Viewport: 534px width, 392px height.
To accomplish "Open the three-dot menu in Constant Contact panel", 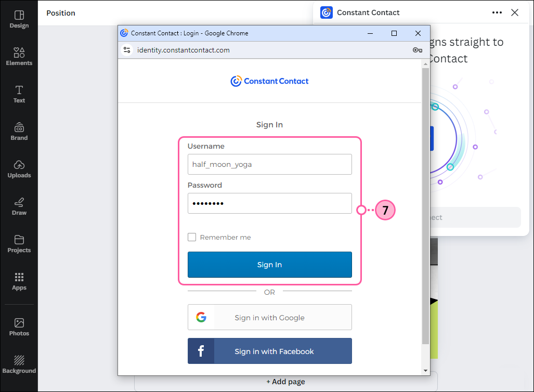I will tap(497, 12).
